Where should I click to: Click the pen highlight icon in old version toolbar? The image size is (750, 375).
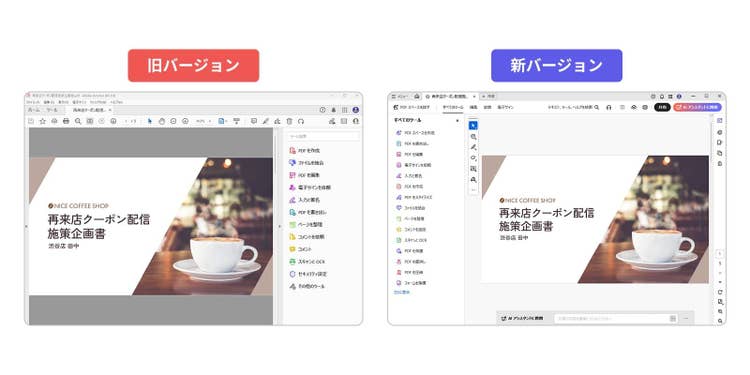pyautogui.click(x=265, y=121)
